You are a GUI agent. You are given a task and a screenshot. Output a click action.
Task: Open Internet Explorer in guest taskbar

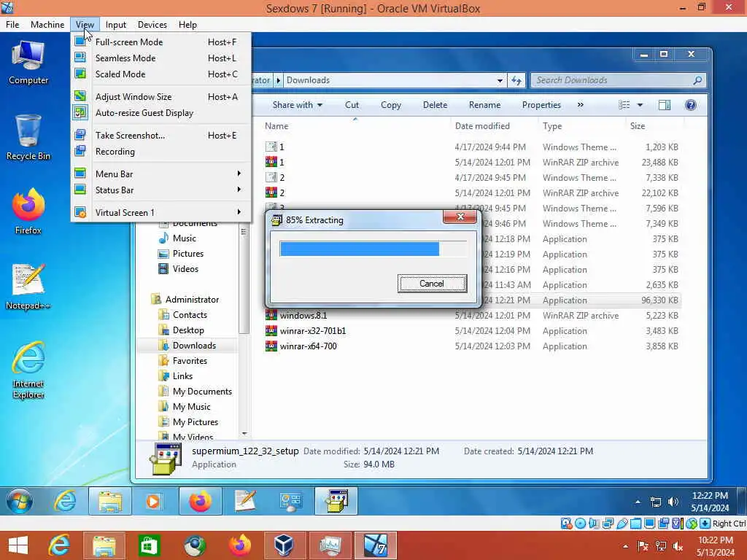click(65, 501)
